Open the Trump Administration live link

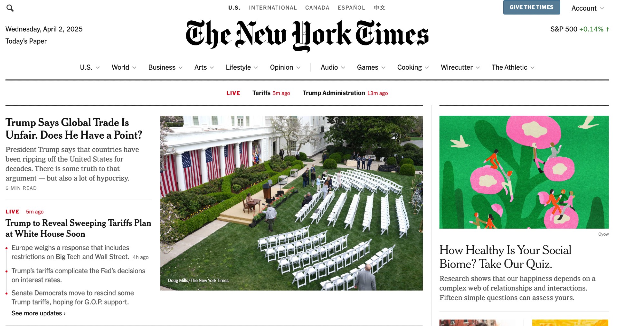pos(345,93)
